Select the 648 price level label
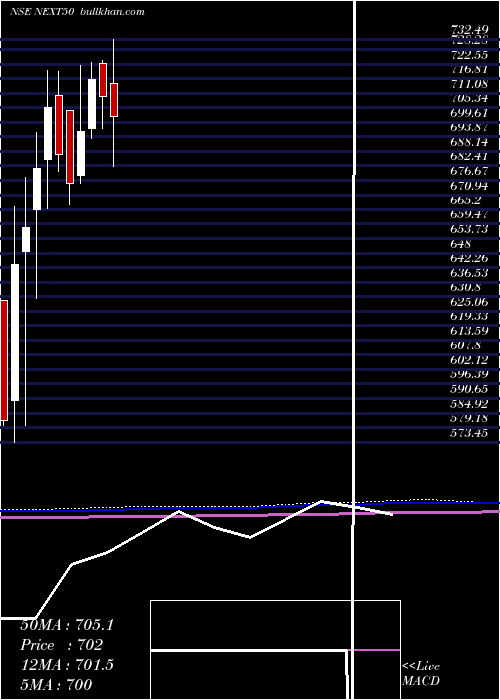Viewport: 500px width, 700px height. click(x=461, y=244)
